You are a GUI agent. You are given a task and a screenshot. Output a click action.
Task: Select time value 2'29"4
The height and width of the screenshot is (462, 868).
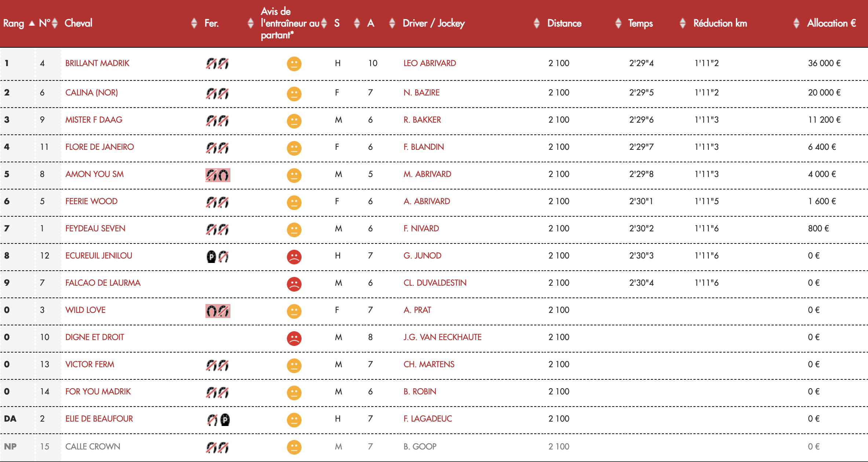(641, 63)
